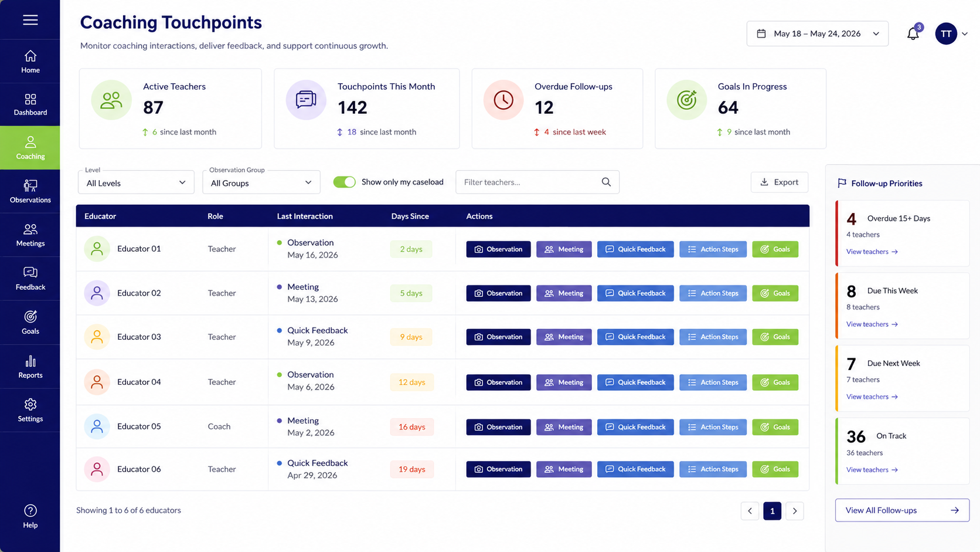Open the Reports sidebar icon
Screen dimensions: 980x552
[30, 367]
